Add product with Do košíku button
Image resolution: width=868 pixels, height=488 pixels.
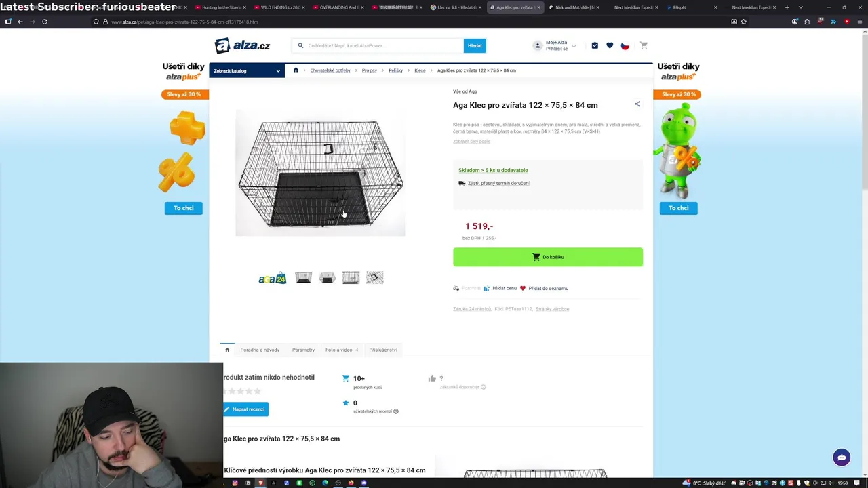point(548,257)
